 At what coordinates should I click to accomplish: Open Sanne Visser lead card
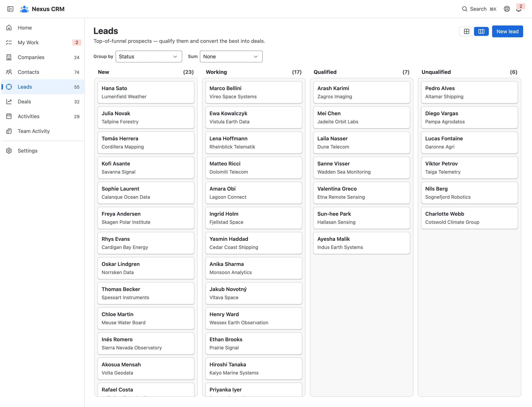tap(362, 168)
